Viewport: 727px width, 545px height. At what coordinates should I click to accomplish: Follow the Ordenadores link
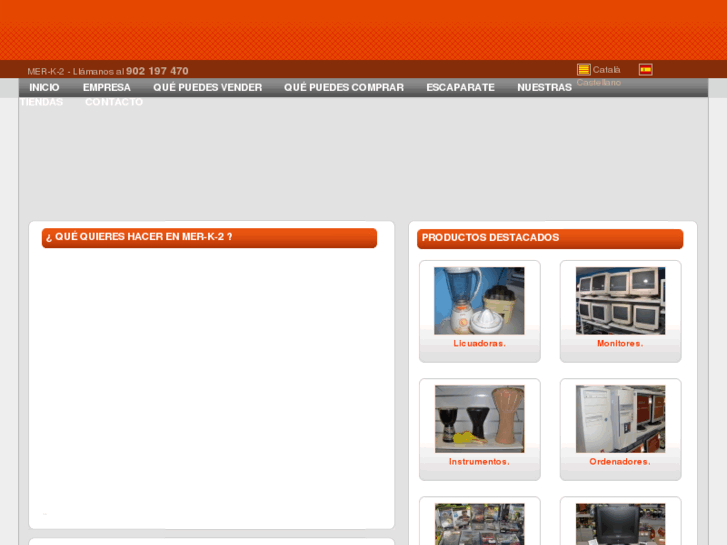click(x=620, y=462)
